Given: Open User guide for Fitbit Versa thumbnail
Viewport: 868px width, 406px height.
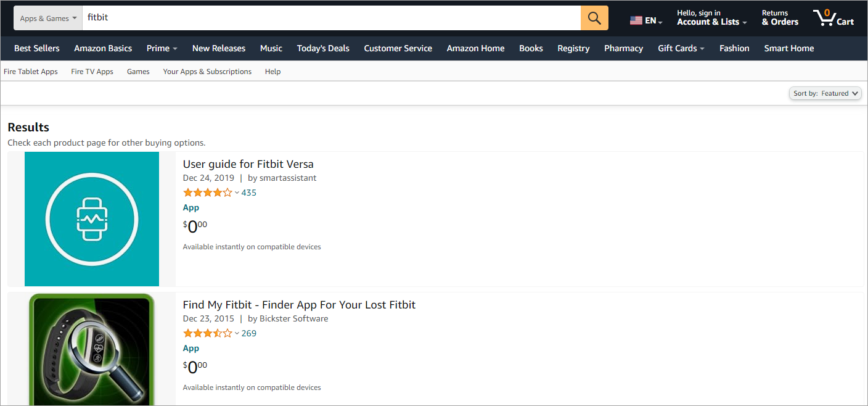Looking at the screenshot, I should point(92,219).
